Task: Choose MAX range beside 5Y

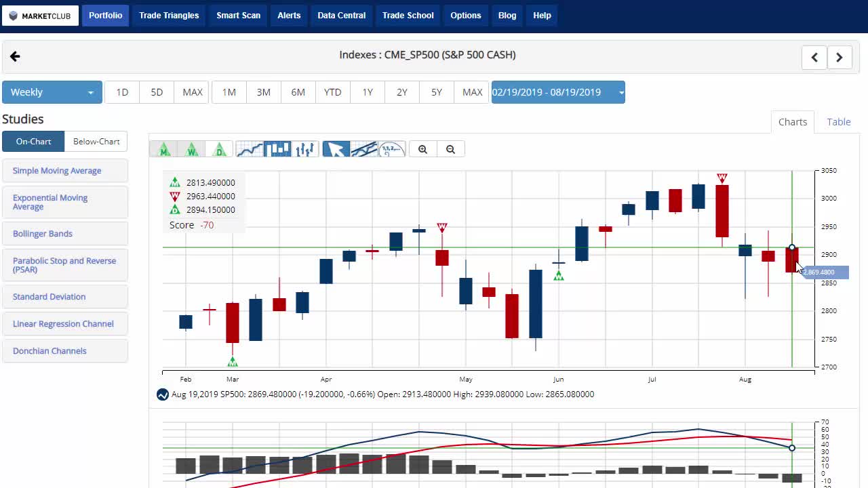Action: 473,92
